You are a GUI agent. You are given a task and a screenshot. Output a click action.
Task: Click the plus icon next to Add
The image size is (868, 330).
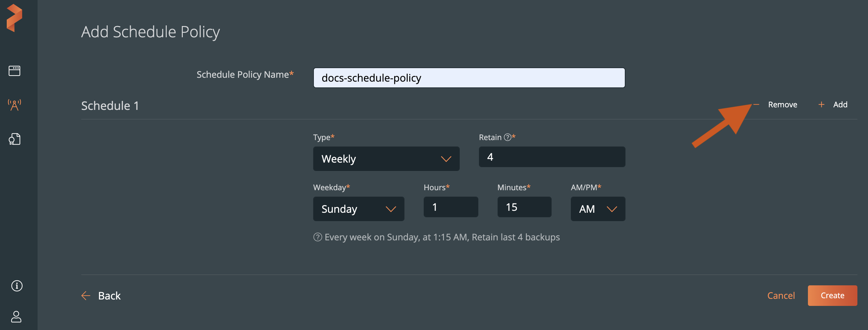(821, 104)
